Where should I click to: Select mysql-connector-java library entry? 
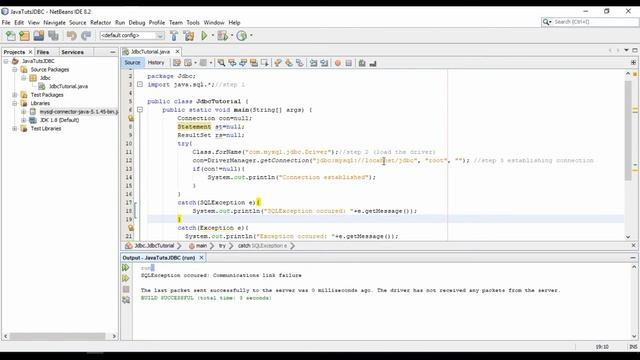(78, 112)
